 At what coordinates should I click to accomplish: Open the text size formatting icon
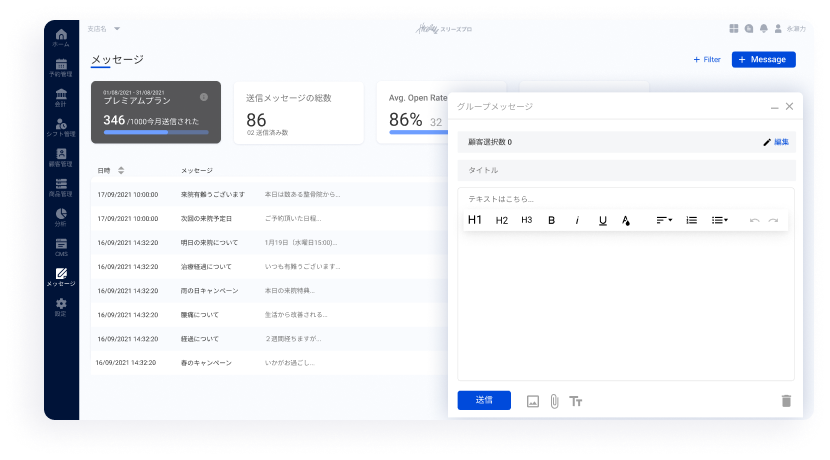point(576,401)
